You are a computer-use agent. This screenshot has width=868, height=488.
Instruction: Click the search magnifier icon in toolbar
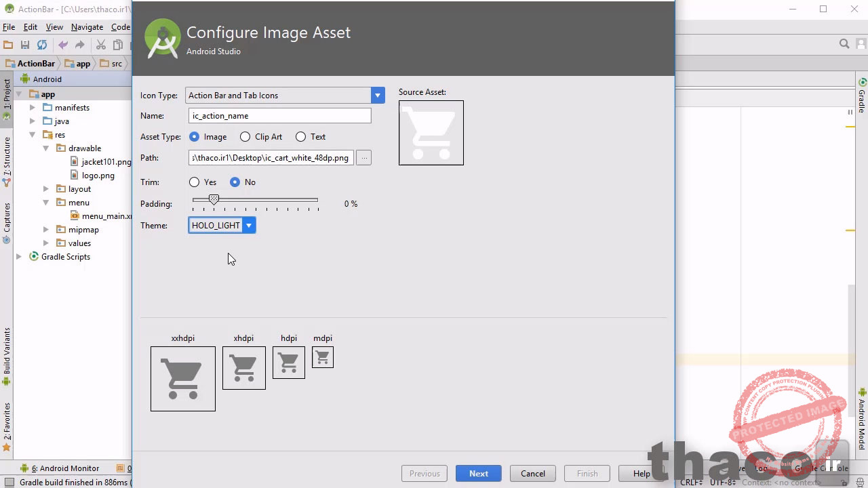point(844,44)
